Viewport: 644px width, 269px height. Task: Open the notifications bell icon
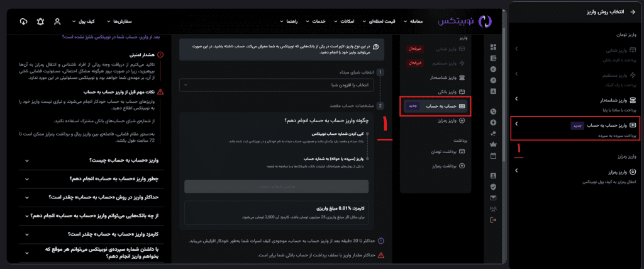[41, 21]
